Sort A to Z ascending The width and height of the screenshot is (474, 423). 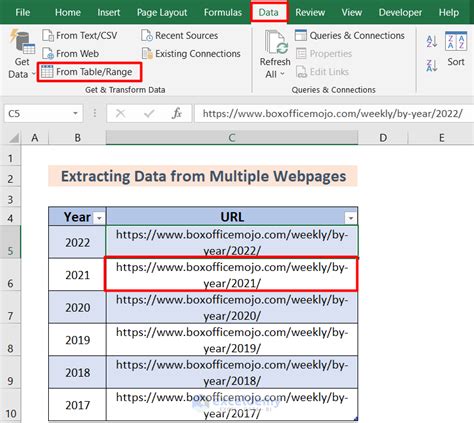click(x=432, y=41)
